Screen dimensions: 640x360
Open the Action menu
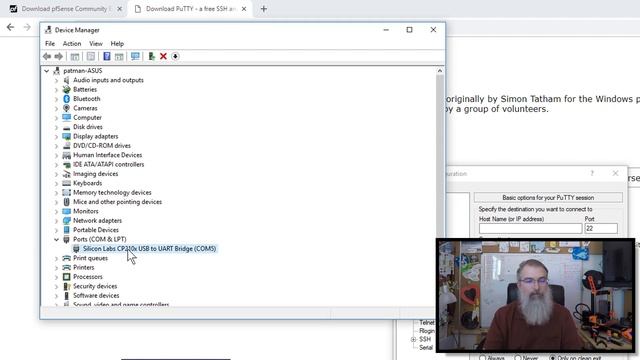72,44
